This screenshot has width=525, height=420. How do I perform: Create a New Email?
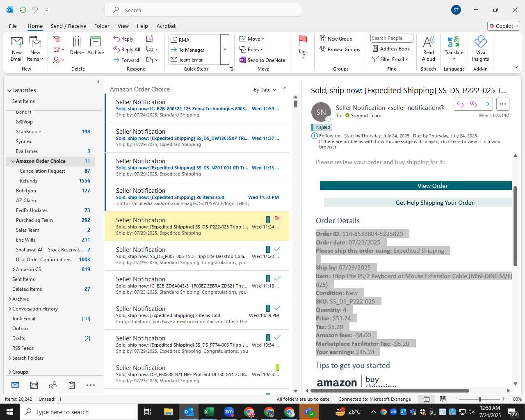tap(17, 49)
